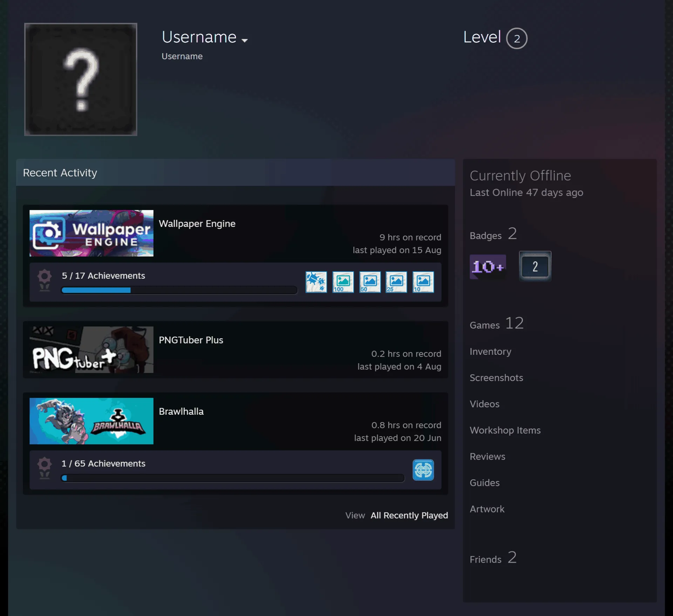The height and width of the screenshot is (616, 673).
Task: Open the 1 / 65 Achievements link
Action: coord(103,463)
